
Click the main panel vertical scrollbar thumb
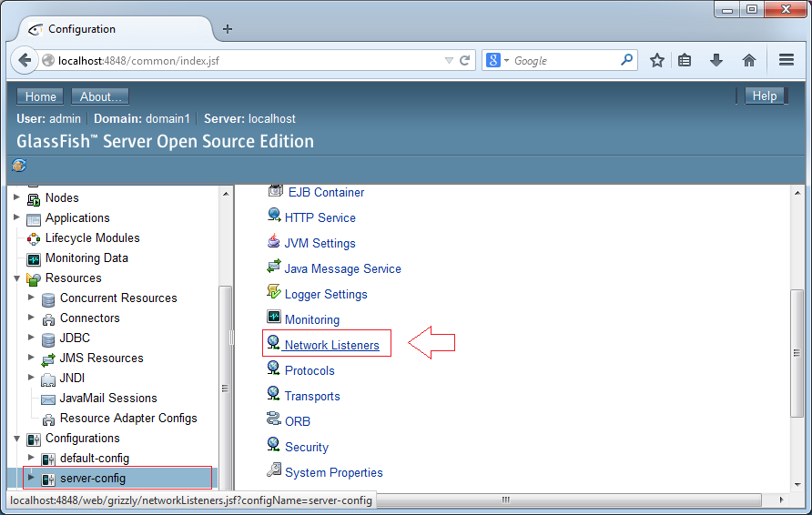click(797, 353)
